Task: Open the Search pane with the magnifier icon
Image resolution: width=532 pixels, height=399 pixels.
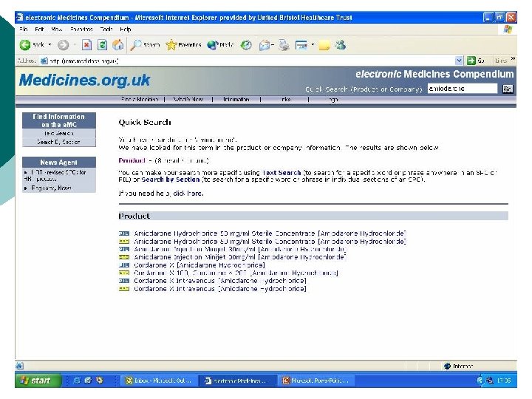Action: click(136, 45)
